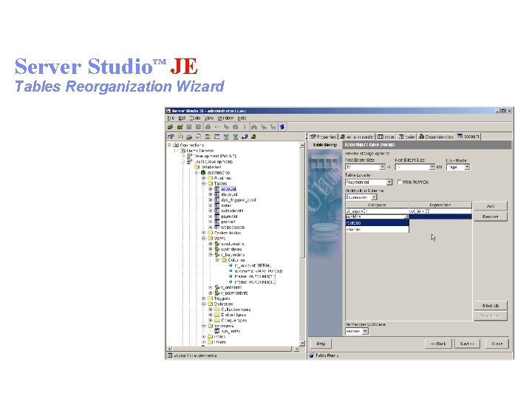Open the Tools menu
The height and width of the screenshot is (399, 532).
(x=195, y=118)
